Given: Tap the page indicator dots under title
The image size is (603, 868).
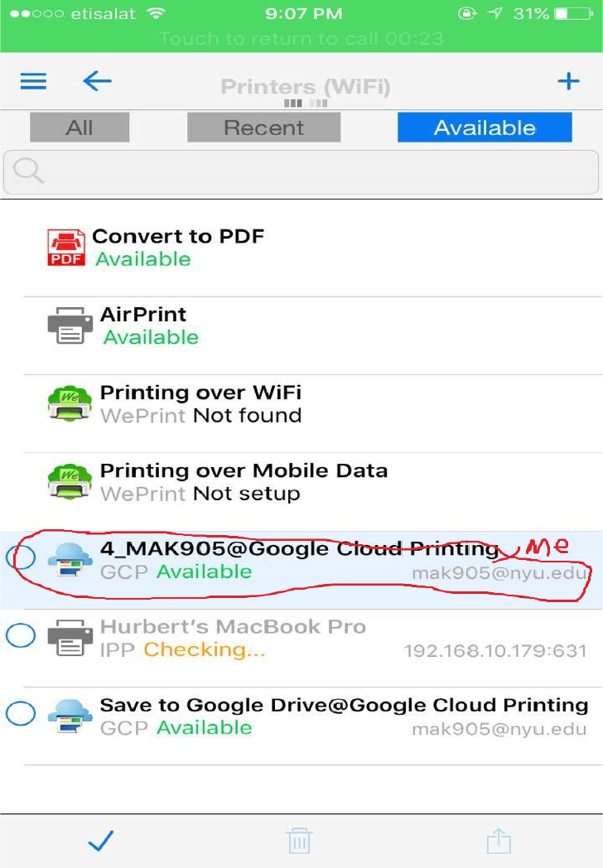Looking at the screenshot, I should 306,103.
